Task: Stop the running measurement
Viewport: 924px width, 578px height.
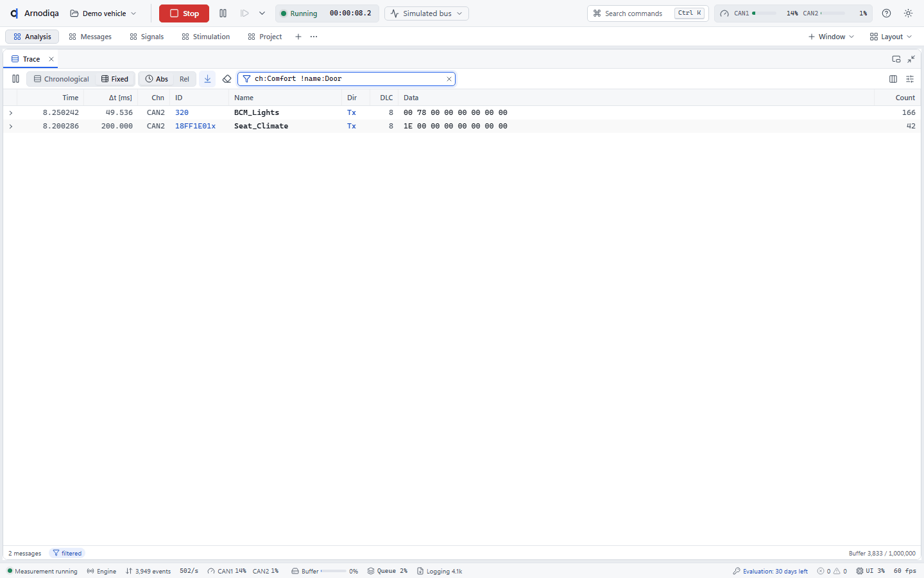Action: 184,13
